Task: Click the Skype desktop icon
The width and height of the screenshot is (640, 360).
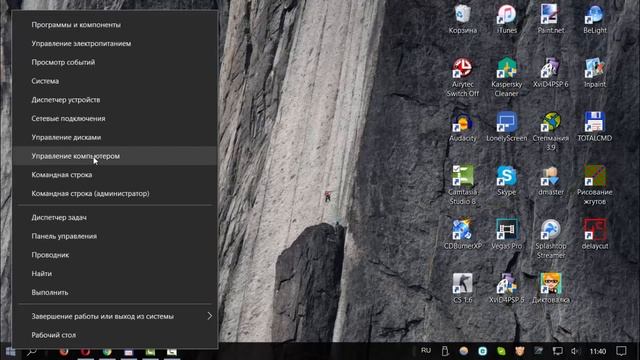Action: click(507, 181)
